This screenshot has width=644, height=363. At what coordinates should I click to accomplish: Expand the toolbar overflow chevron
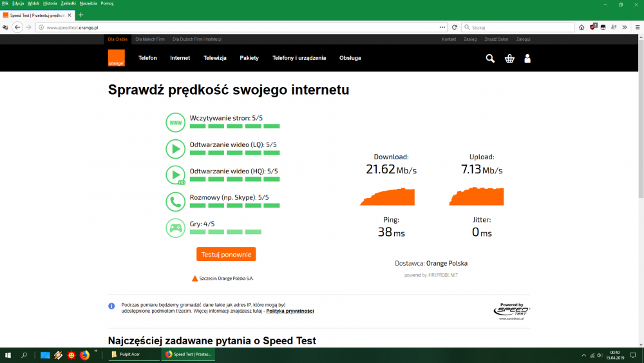[625, 27]
